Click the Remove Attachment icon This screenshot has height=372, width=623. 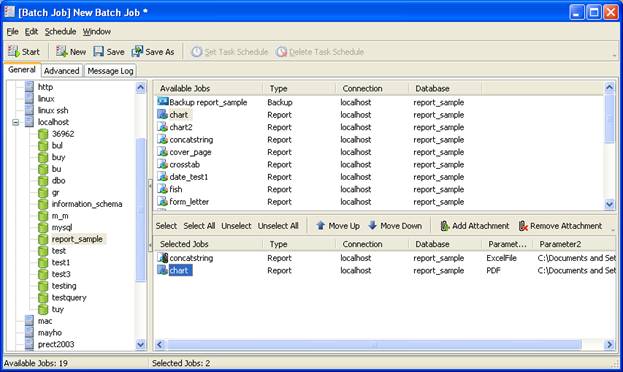tap(523, 226)
